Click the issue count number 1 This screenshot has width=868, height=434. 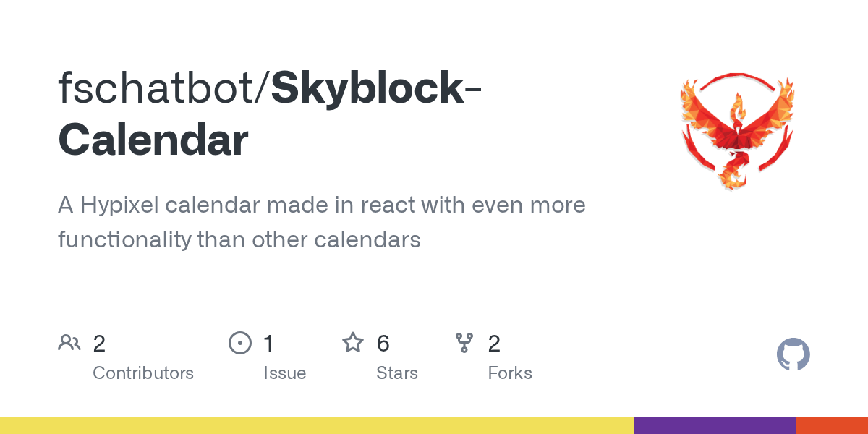268,344
